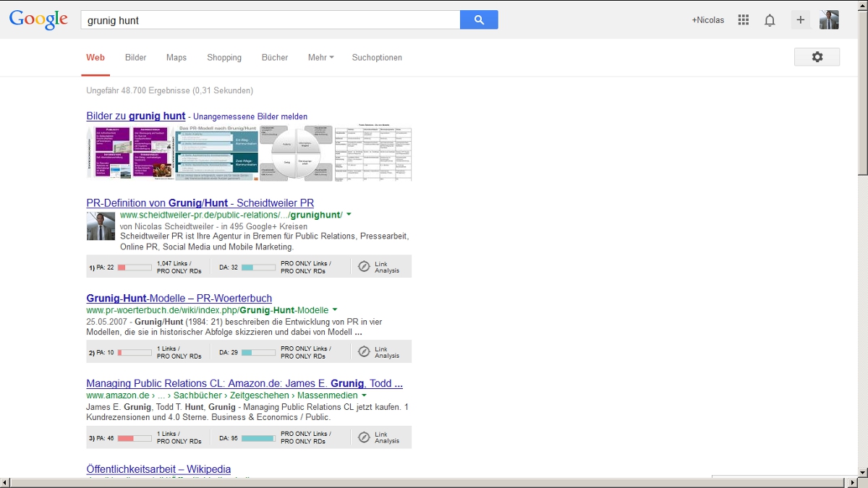Viewport: 868px width, 488px height.
Task: Click the DA: 29 teal progress bar
Action: 258,353
